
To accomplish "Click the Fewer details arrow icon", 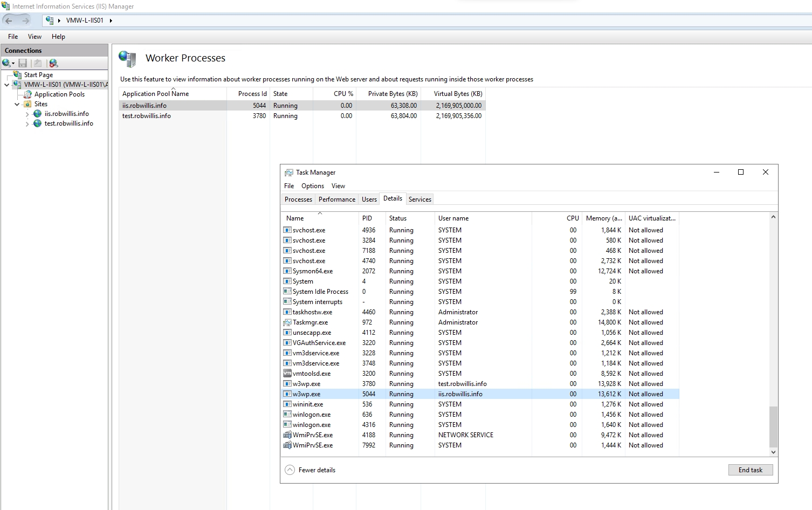I will click(x=290, y=470).
